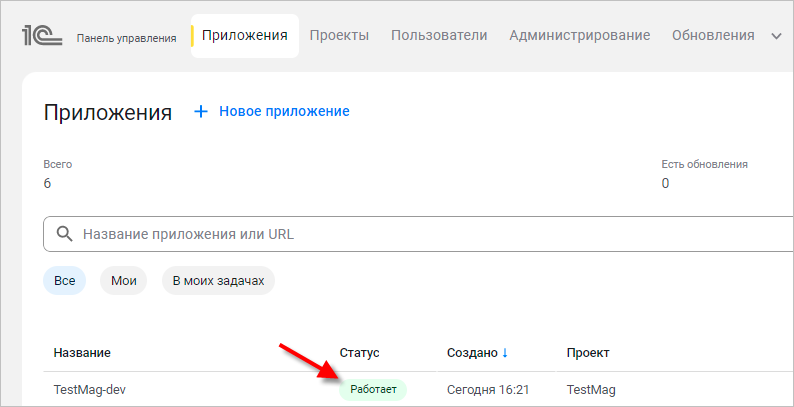The image size is (794, 407).
Task: Open the Приложения tab
Action: pyautogui.click(x=245, y=35)
